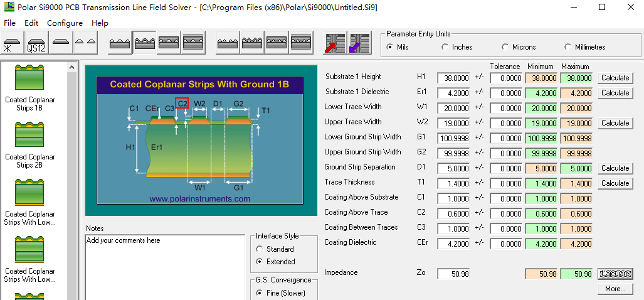Click the Lower Ground Strip Width label
Image resolution: width=644 pixels, height=300 pixels.
tap(362, 137)
